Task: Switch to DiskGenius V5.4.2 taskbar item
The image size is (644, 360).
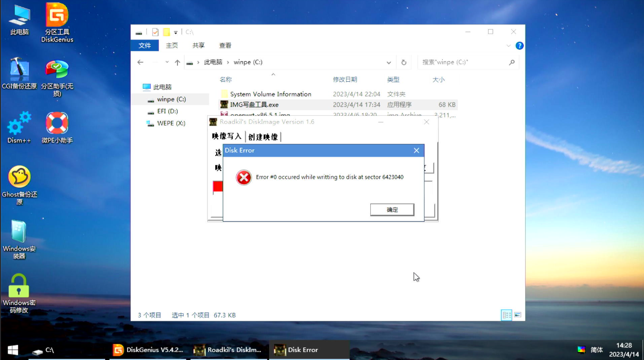Action: click(148, 350)
